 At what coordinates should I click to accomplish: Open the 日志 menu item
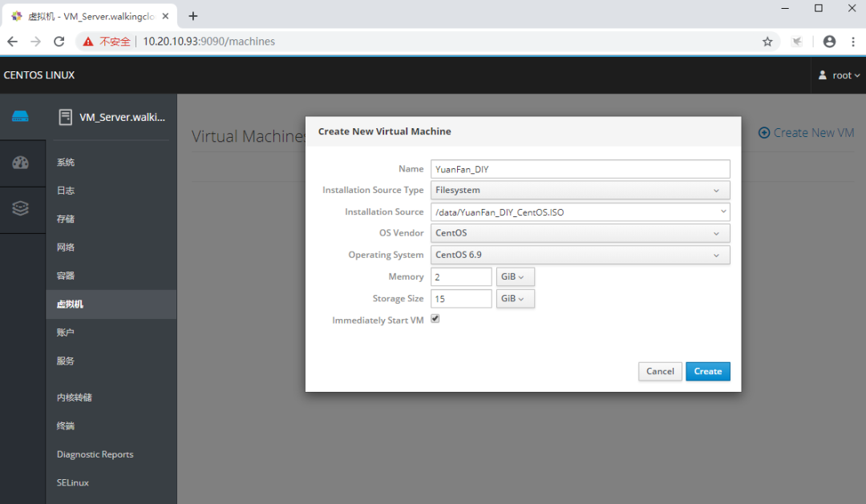tap(111, 191)
